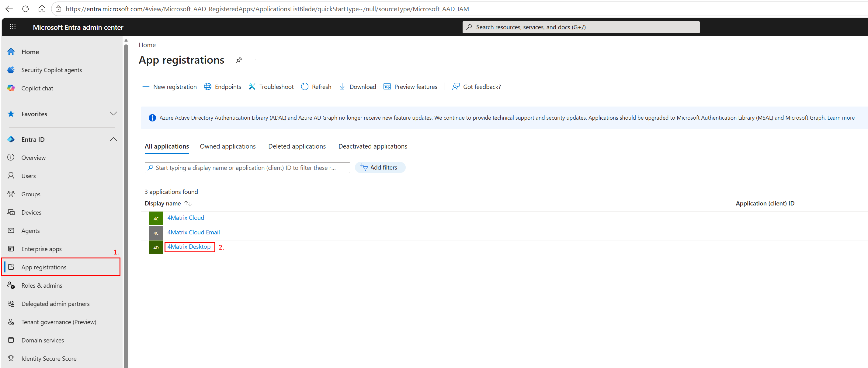Click the grey 4C icon for 4Matrix Cloud Email
This screenshot has height=368, width=868.
pyautogui.click(x=156, y=233)
